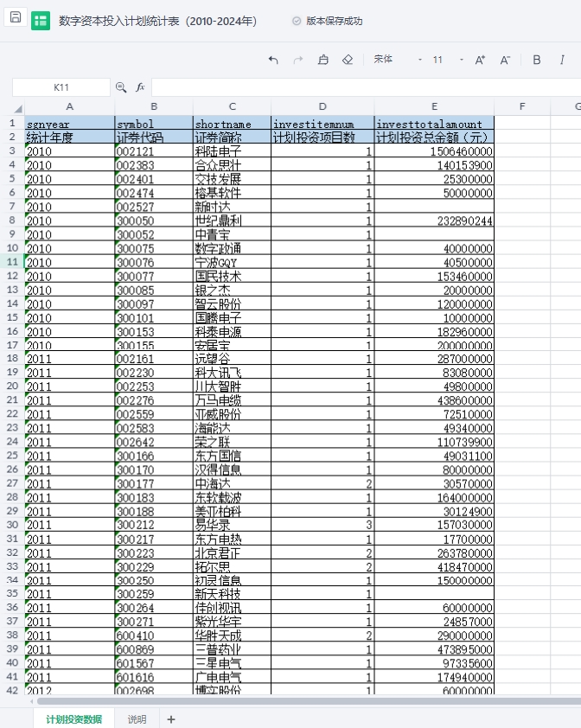Click the K11 name box field

pyautogui.click(x=61, y=87)
